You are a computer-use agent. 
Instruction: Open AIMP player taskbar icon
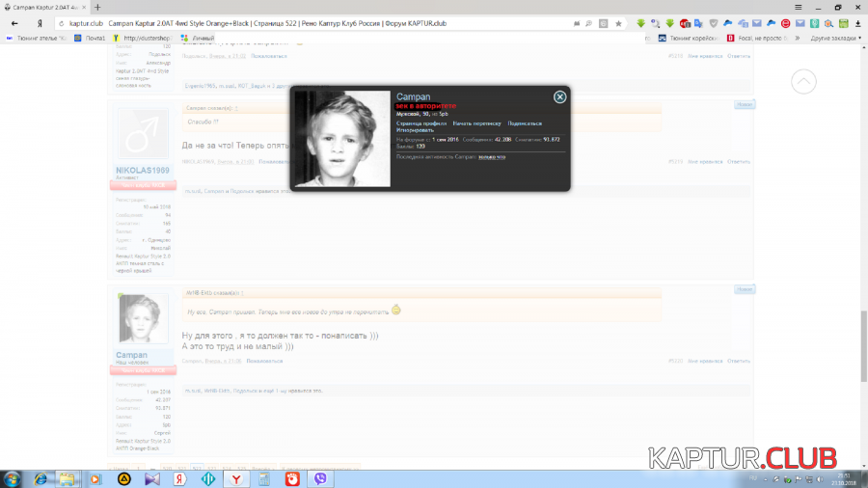(x=124, y=479)
